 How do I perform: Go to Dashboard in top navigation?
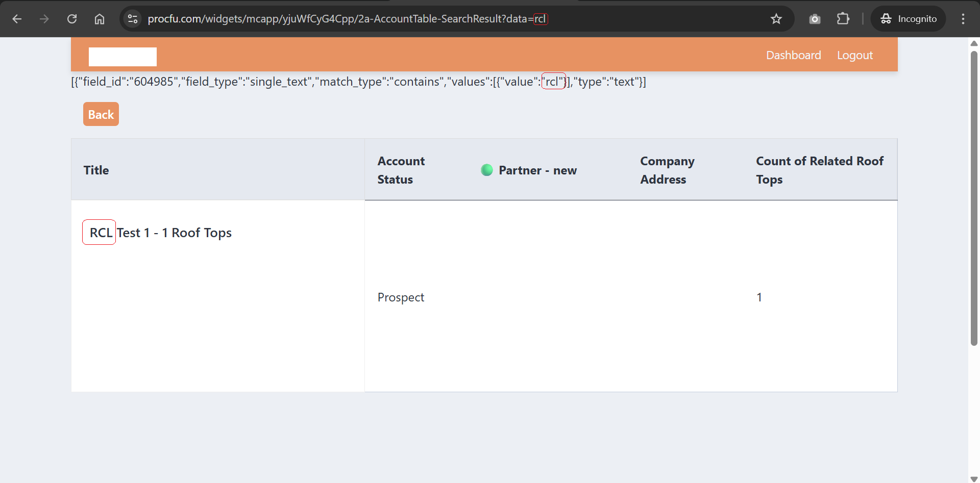coord(793,55)
